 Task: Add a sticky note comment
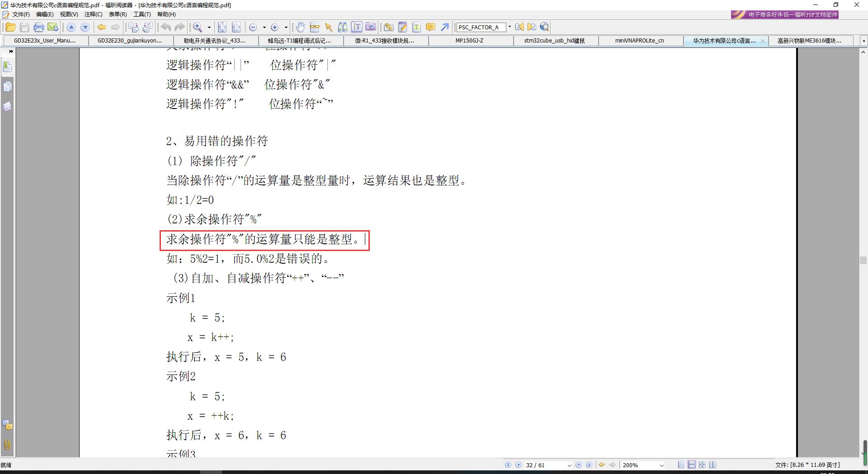click(x=430, y=27)
